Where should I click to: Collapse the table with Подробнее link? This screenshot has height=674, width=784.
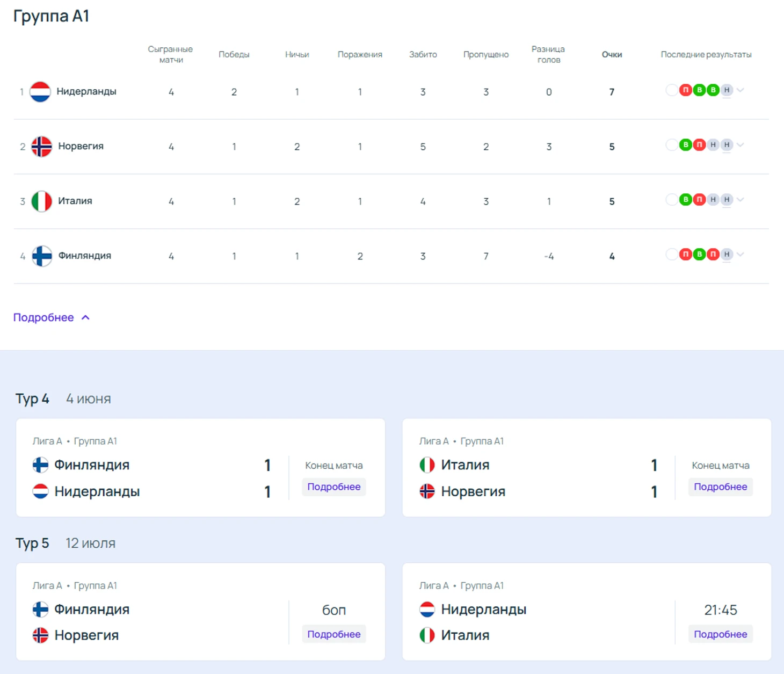(x=51, y=317)
